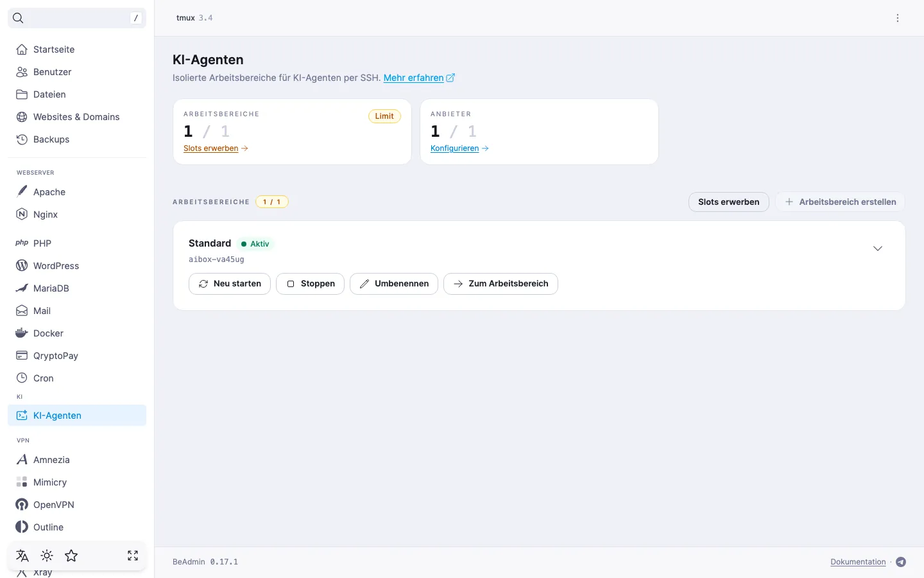This screenshot has width=924, height=578.
Task: Open the Telegram icon in the footer
Action: [x=901, y=562]
